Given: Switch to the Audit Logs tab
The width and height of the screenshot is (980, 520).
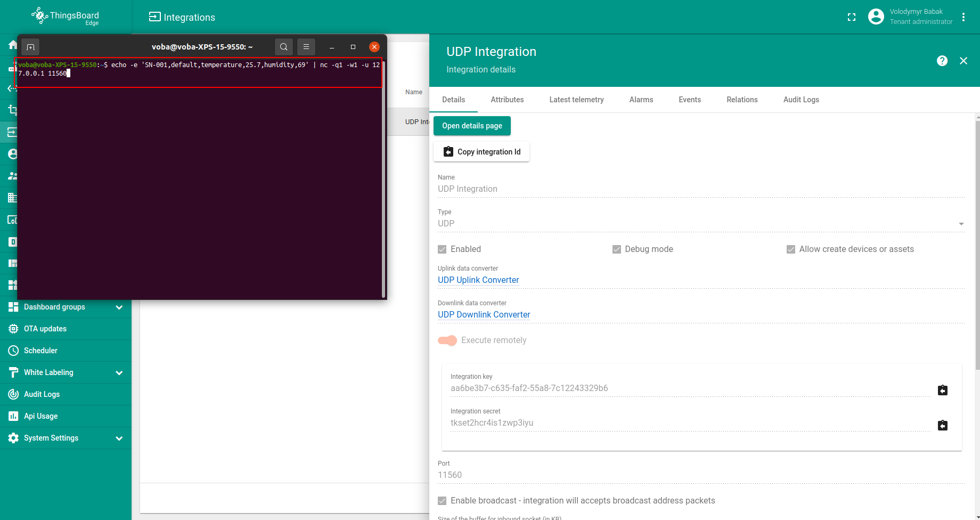Looking at the screenshot, I should click(x=801, y=100).
